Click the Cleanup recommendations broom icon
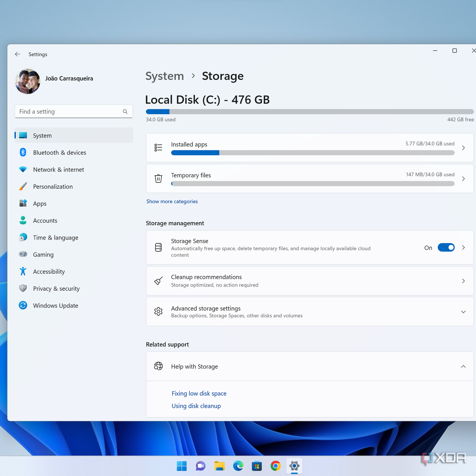476x476 pixels. pyautogui.click(x=158, y=281)
